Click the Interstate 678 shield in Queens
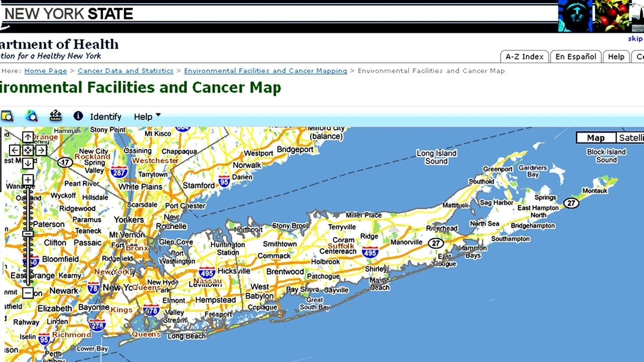Screen dimensions: 644x362 (151, 310)
